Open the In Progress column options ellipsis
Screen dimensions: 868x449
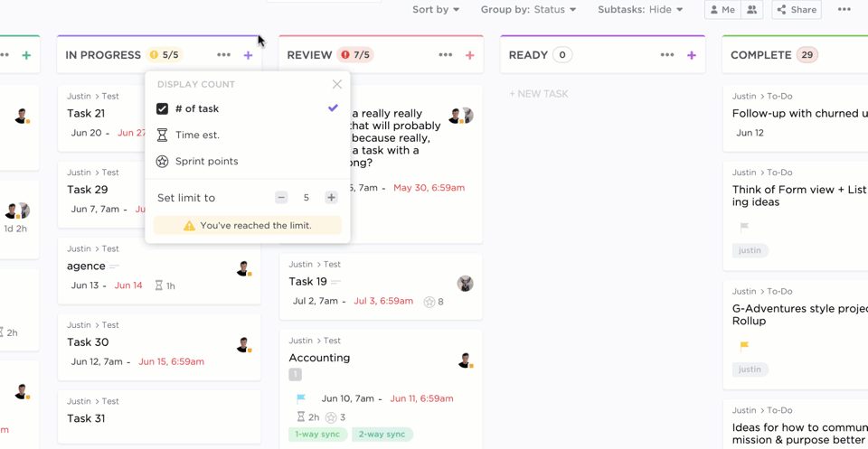tap(223, 55)
